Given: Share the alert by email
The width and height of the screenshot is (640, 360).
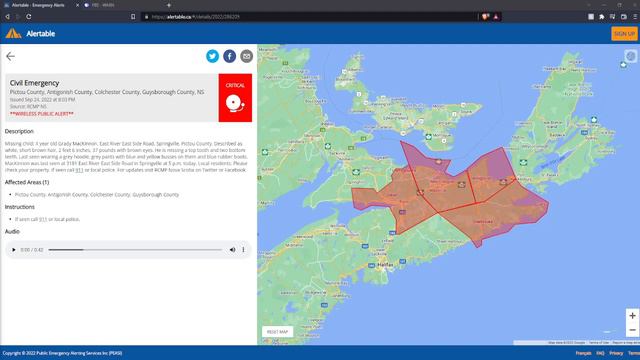Looking at the screenshot, I should (x=247, y=56).
